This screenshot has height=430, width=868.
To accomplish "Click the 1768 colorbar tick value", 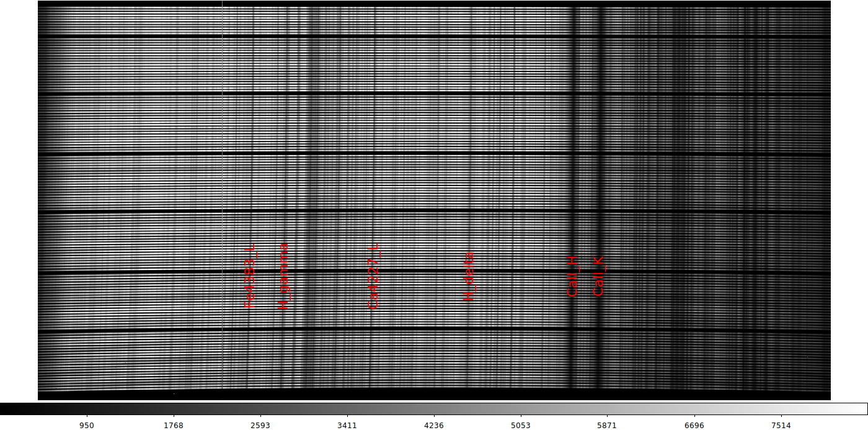I will coord(174,425).
